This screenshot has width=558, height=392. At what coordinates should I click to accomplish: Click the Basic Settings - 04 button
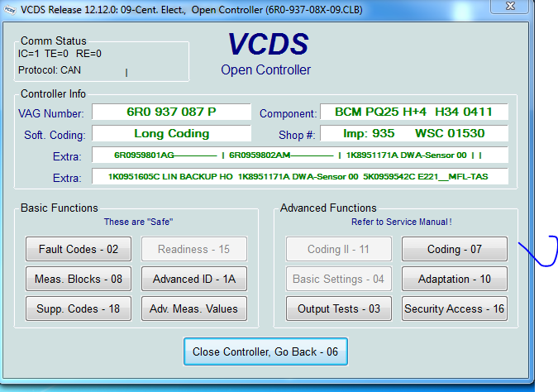pos(338,279)
